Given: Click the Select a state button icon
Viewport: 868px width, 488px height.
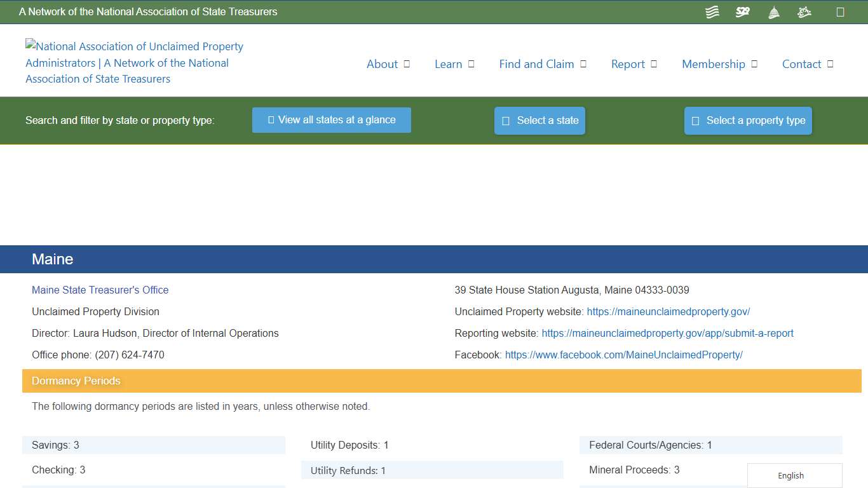Looking at the screenshot, I should (x=505, y=120).
